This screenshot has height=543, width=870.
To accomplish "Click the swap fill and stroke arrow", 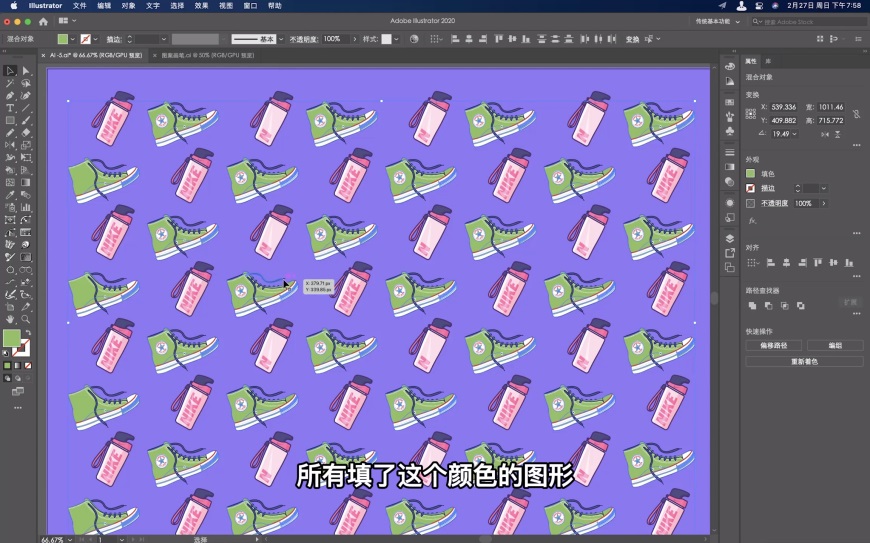I will pyautogui.click(x=27, y=333).
